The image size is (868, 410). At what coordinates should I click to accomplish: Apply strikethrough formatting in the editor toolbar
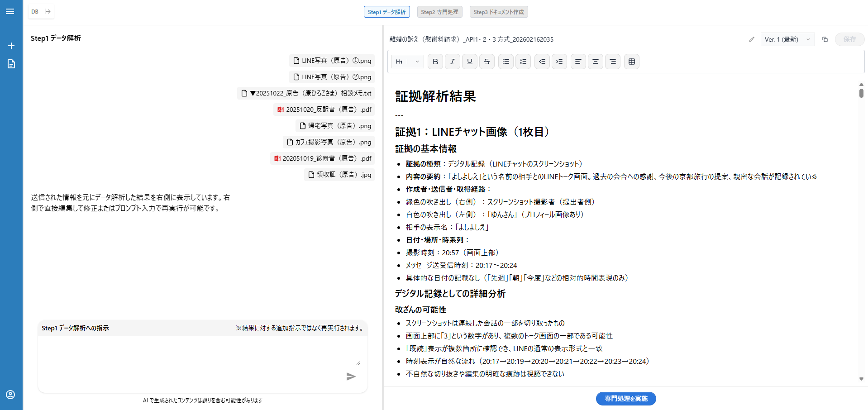point(486,62)
